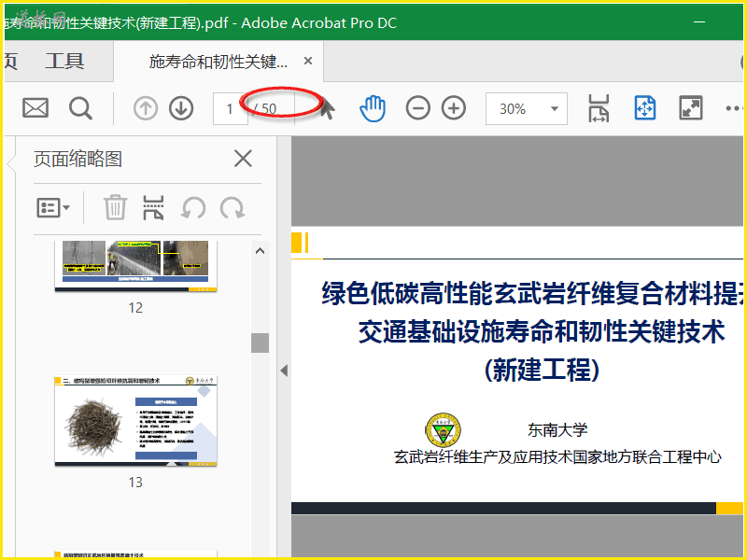The width and height of the screenshot is (747, 560).
Task: Close the page thumbnails panel
Action: [x=243, y=159]
